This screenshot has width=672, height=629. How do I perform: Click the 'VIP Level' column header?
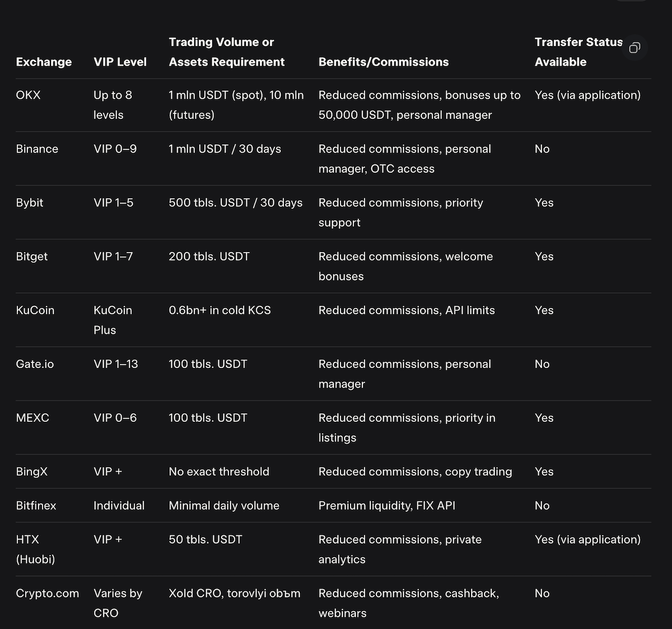click(120, 62)
